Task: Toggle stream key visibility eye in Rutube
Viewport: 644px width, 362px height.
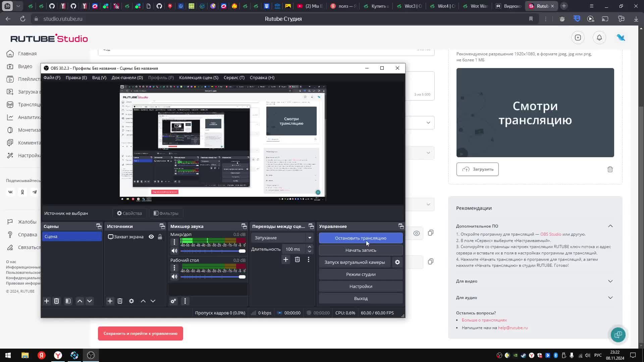Action: 417,233
